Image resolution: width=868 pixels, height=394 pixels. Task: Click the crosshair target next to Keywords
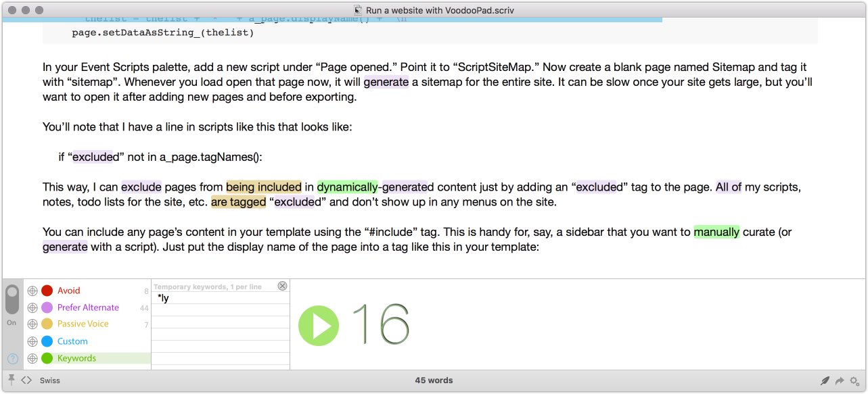[32, 358]
